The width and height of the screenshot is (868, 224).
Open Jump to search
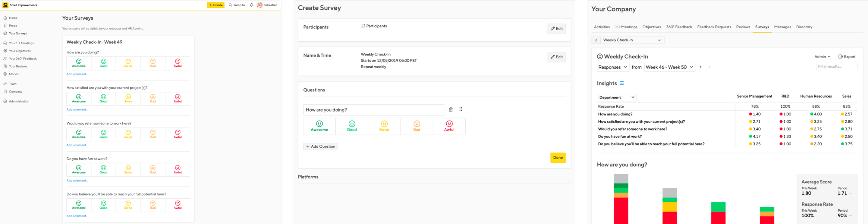237,5
